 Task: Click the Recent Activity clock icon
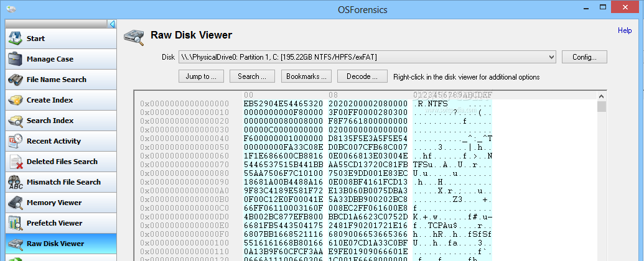click(15, 141)
